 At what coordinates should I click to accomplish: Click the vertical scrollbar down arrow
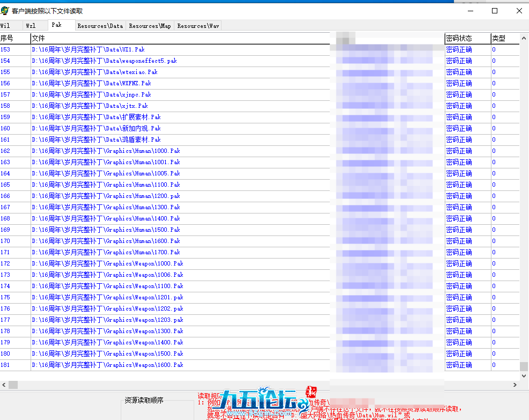click(524, 376)
